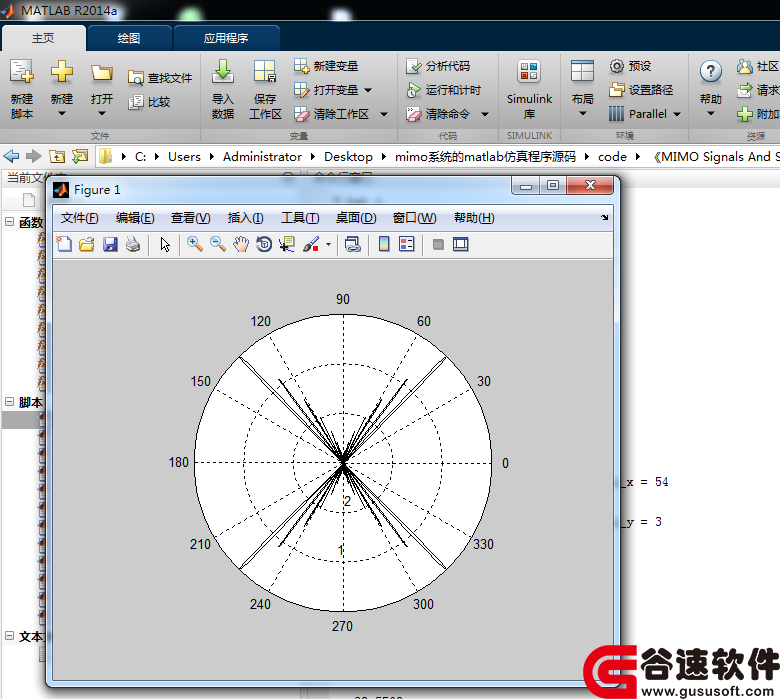Screen dimensions: 780x699
Task: Click Find Files (查找文件)
Action: (x=160, y=78)
